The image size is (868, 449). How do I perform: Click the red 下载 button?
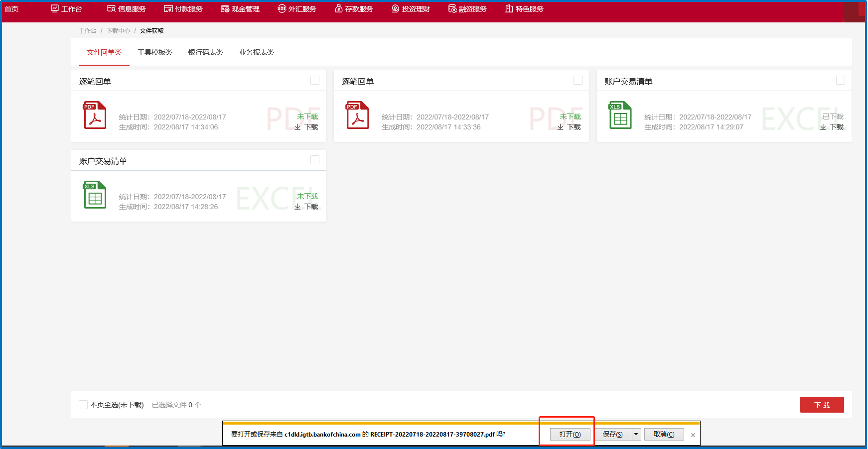click(822, 405)
